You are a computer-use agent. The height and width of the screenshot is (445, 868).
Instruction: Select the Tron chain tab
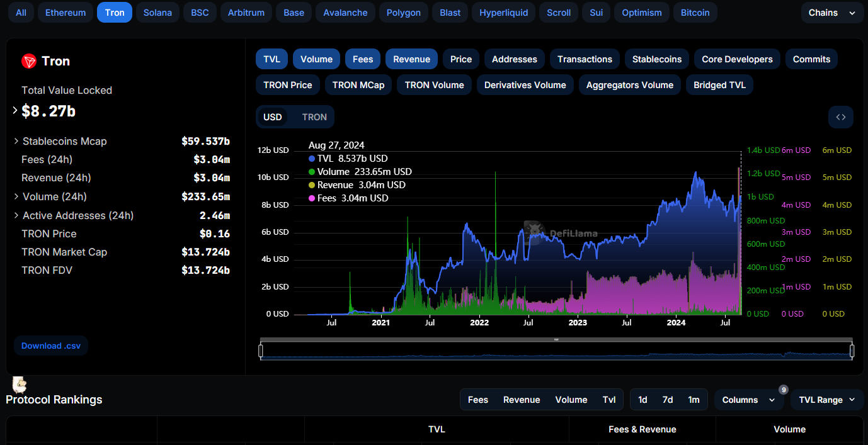(115, 13)
